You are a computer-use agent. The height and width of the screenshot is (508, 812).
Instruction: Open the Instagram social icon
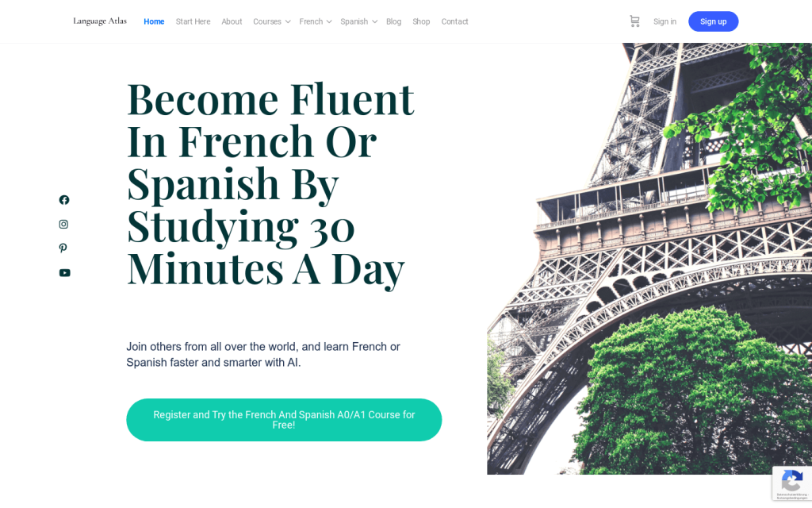pos(63,225)
